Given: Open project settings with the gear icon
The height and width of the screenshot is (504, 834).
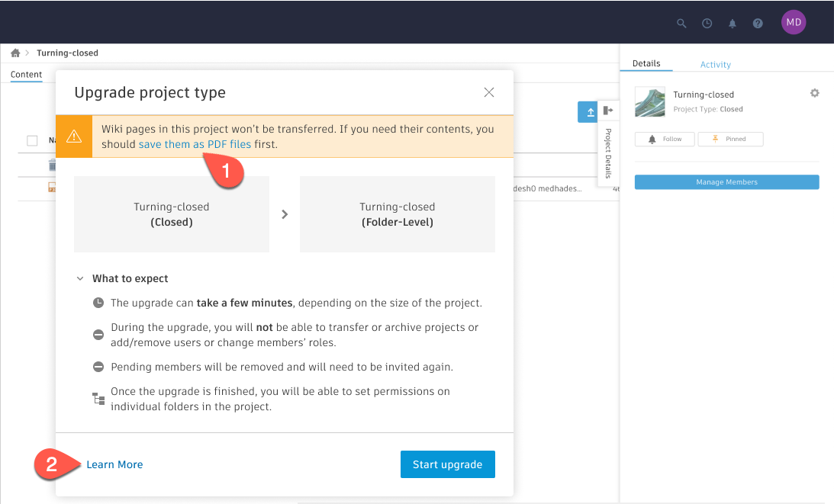Looking at the screenshot, I should pos(814,93).
